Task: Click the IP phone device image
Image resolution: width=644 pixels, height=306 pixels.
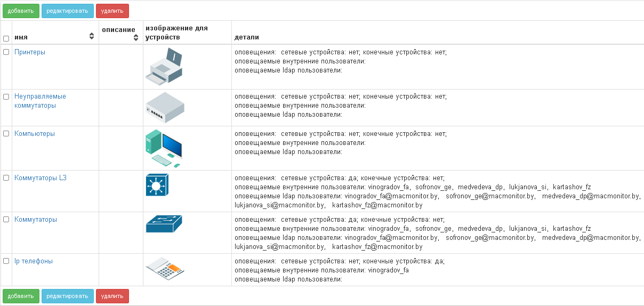Action: [x=165, y=269]
